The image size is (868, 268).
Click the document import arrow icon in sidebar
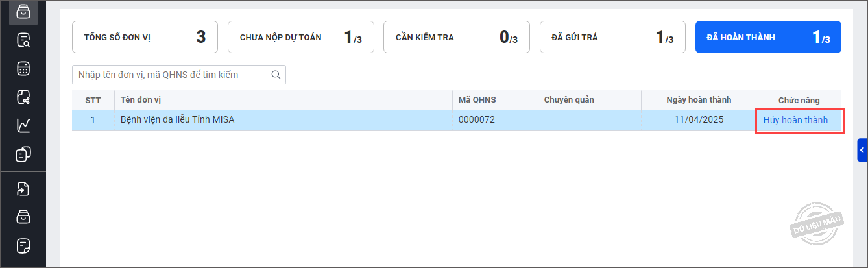[23, 189]
